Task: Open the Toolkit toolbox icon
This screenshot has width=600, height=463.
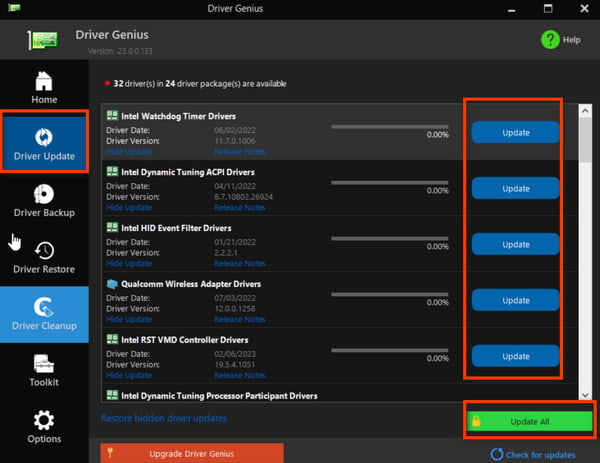Action: click(x=44, y=364)
